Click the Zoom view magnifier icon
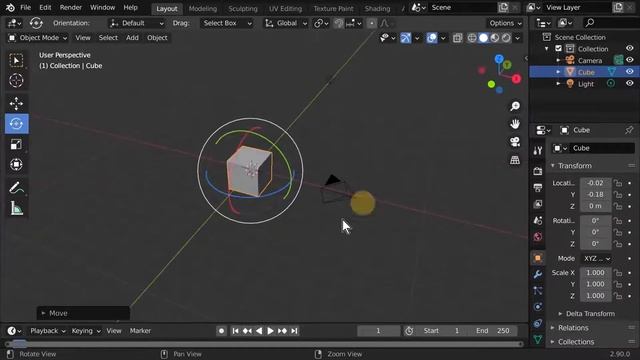The image size is (640, 360). (515, 106)
